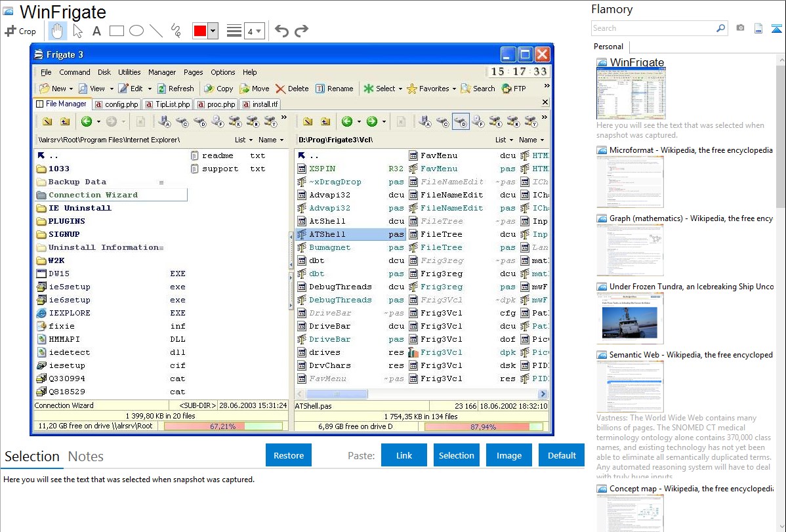Select the text annotation tool
786x532 pixels.
96,31
